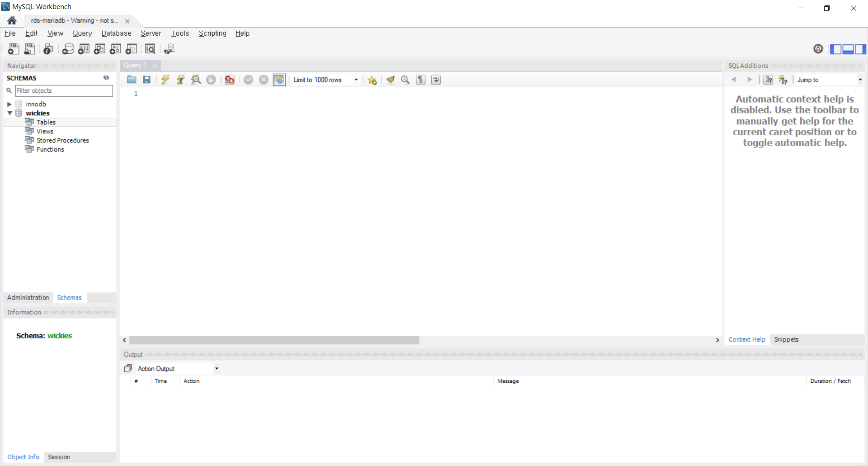This screenshot has height=466, width=868.
Task: Create a new function icon
Action: [131, 49]
